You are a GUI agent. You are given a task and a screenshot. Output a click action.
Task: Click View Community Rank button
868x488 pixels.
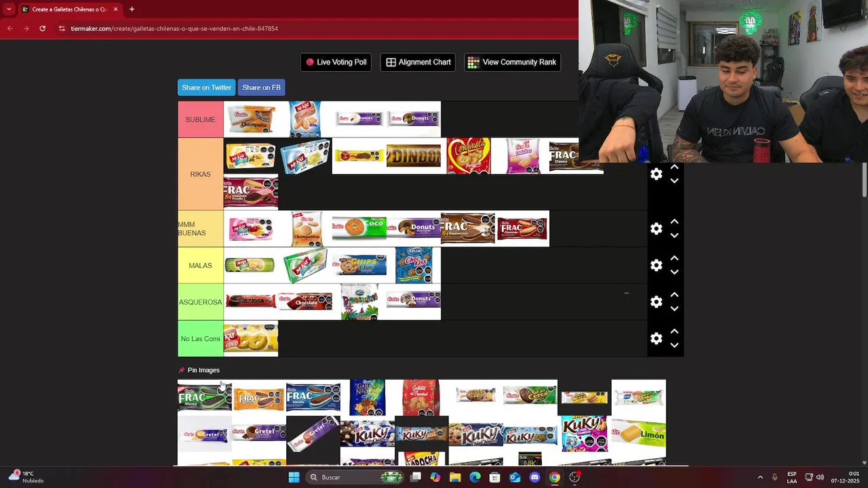[x=512, y=62]
